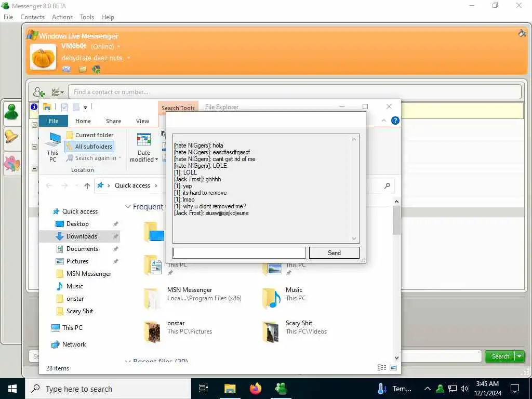This screenshot has height=399, width=532.
Task: Launch Firefox from the taskbar
Action: pyautogui.click(x=256, y=389)
